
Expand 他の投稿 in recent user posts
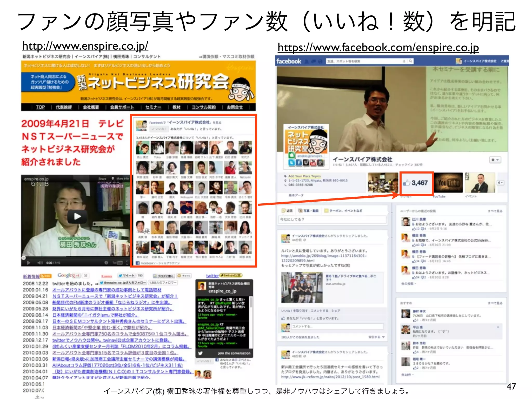point(409,284)
